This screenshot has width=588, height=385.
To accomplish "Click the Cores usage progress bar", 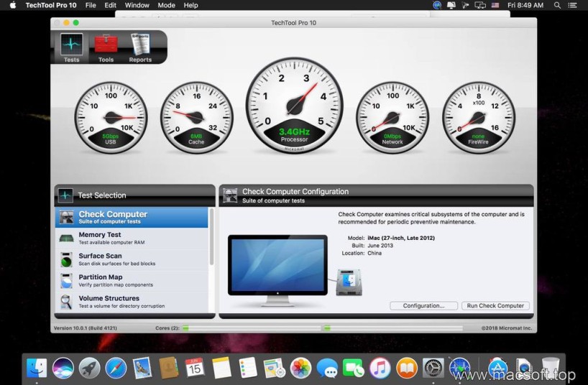I will (x=252, y=328).
